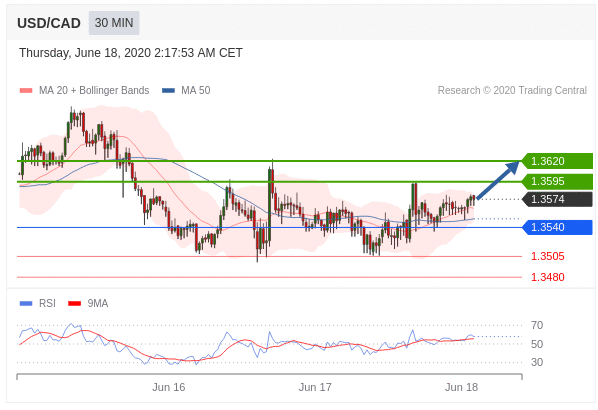Screen dimensions: 598x410
Task: Toggle the MA 20 + Bollinger Bands label
Action: pyautogui.click(x=94, y=90)
